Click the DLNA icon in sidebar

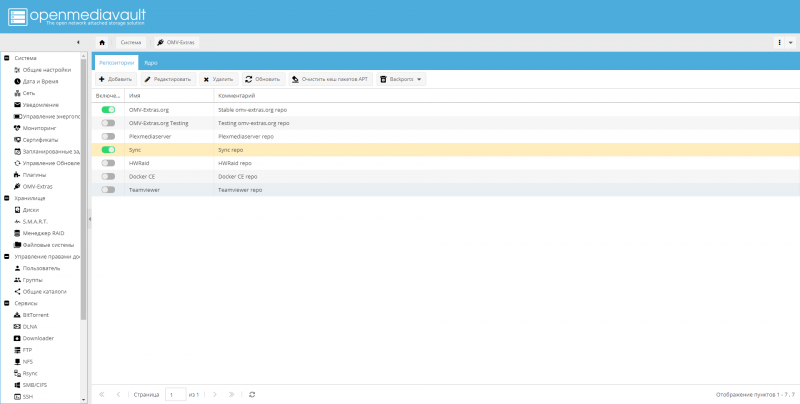[x=17, y=326]
